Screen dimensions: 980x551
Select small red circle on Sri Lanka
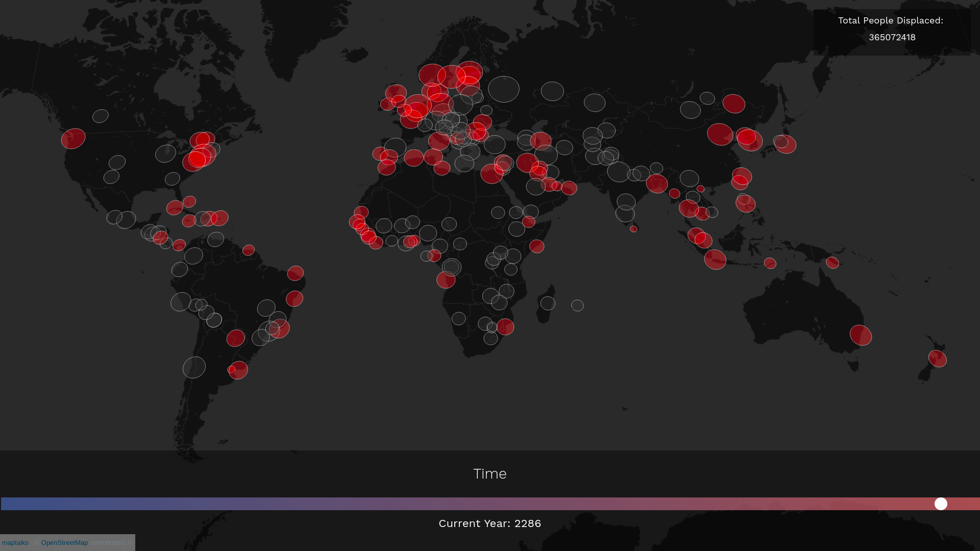[x=633, y=229]
